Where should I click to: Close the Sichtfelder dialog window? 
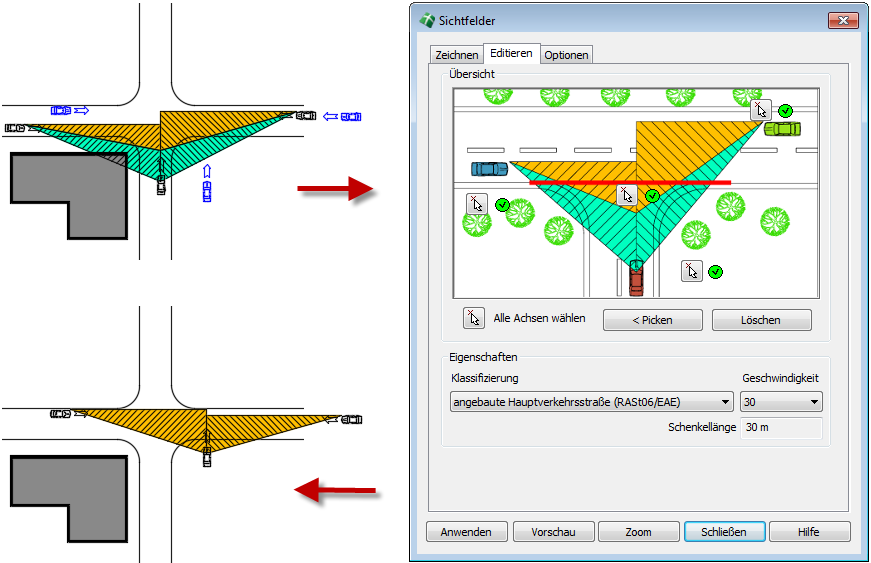coord(843,21)
